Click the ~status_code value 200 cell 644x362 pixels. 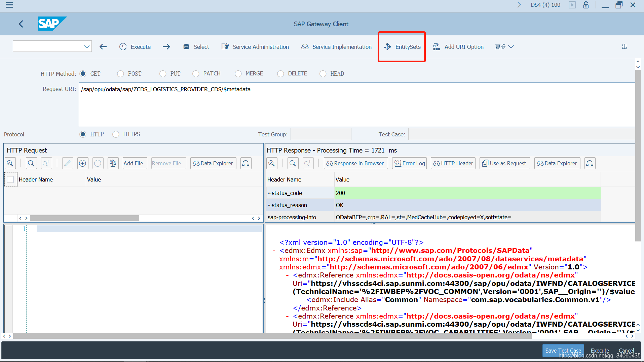coord(467,193)
